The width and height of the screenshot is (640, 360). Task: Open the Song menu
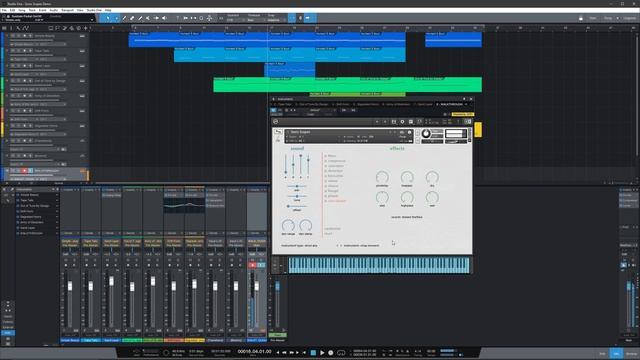point(22,10)
